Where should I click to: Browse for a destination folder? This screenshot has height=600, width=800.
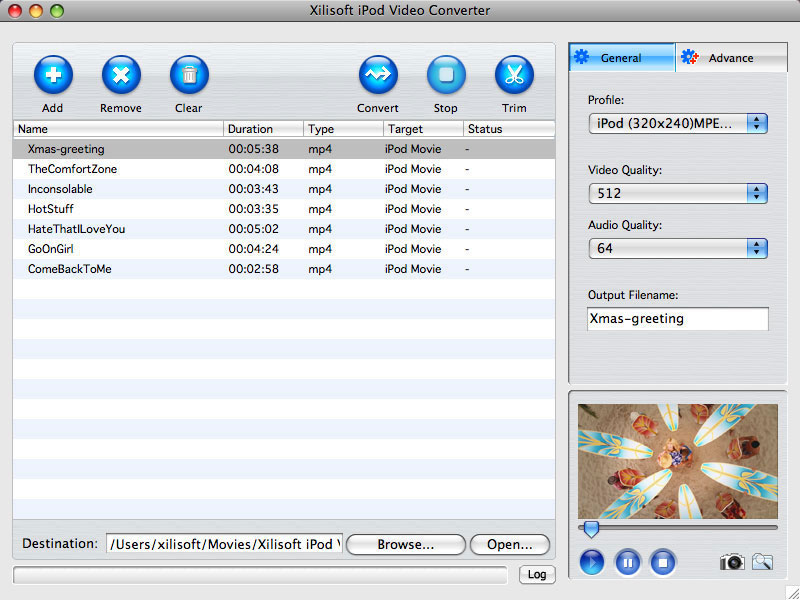pos(405,544)
